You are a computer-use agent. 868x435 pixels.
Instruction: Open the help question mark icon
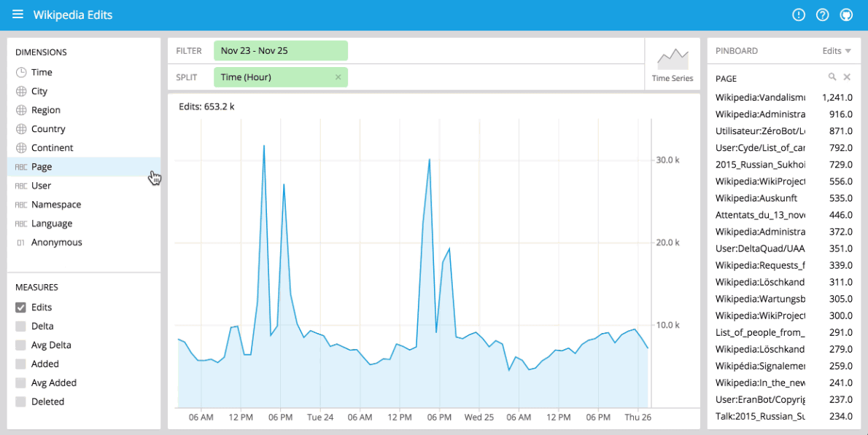[823, 15]
